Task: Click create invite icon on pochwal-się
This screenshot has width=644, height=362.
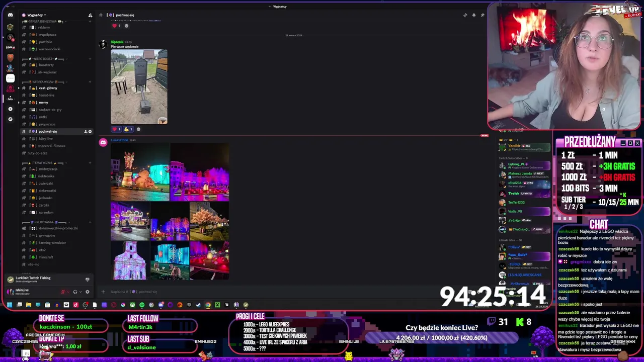Action: [86, 132]
